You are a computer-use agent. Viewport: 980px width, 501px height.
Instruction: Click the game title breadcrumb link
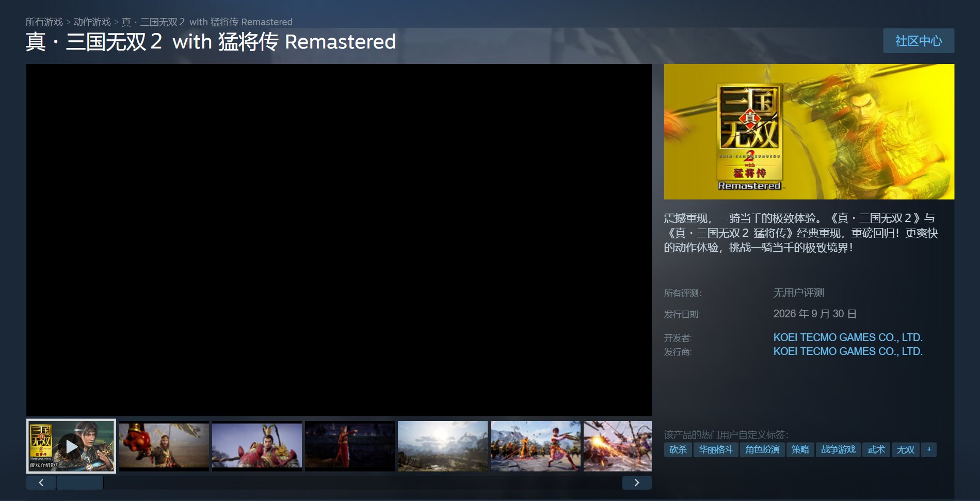207,22
